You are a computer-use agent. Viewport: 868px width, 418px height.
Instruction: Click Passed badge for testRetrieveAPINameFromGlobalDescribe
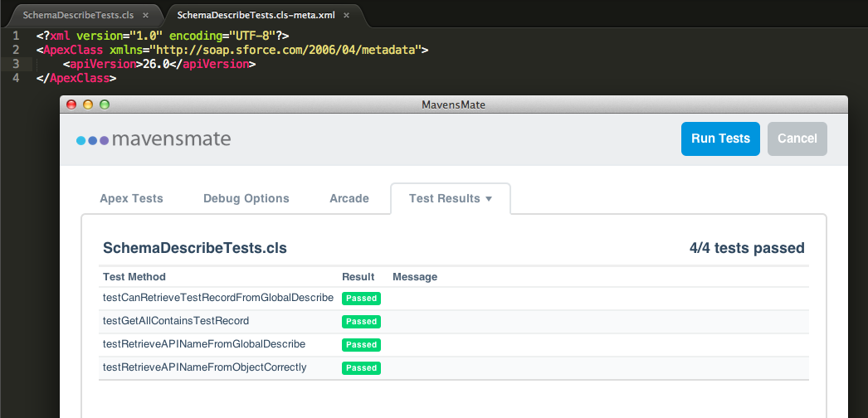coord(362,345)
